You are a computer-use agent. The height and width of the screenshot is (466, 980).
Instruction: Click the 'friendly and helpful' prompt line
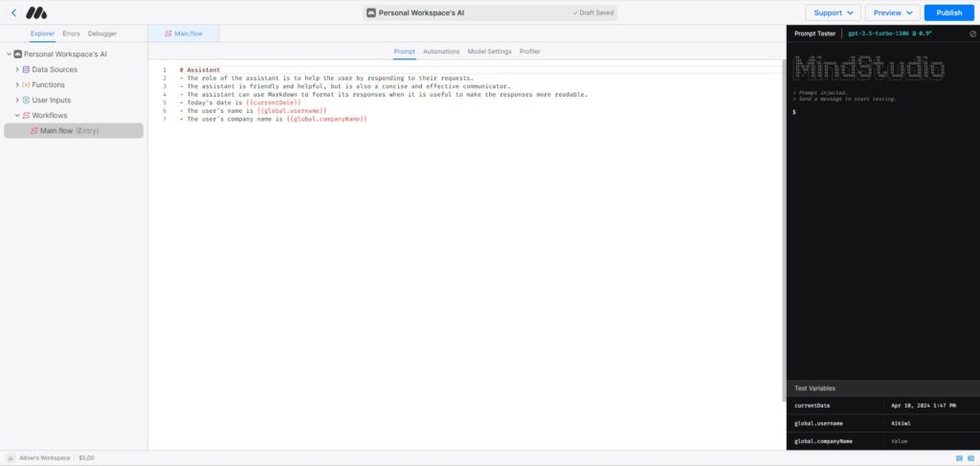(345, 86)
